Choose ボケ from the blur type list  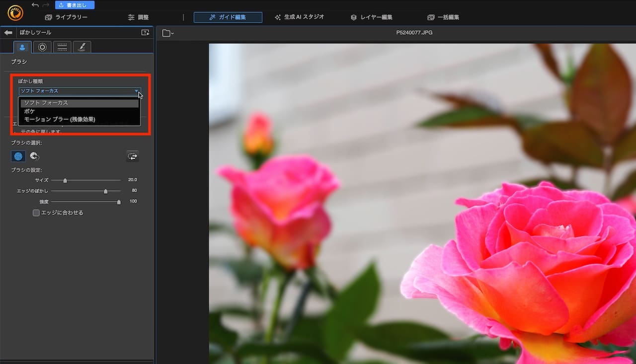point(79,111)
